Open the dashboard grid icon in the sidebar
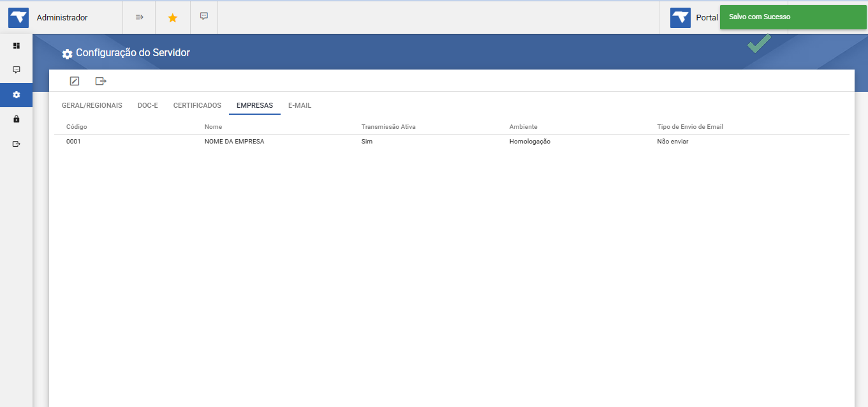 17,46
